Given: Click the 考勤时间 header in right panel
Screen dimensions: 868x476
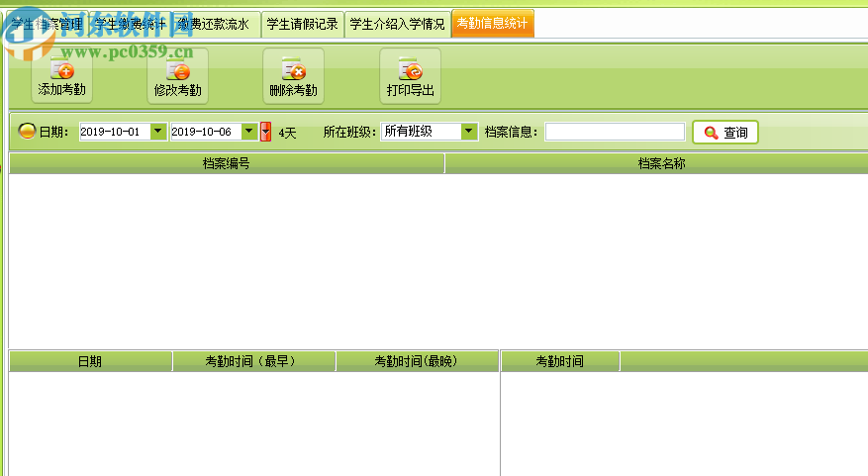Looking at the screenshot, I should point(559,361).
